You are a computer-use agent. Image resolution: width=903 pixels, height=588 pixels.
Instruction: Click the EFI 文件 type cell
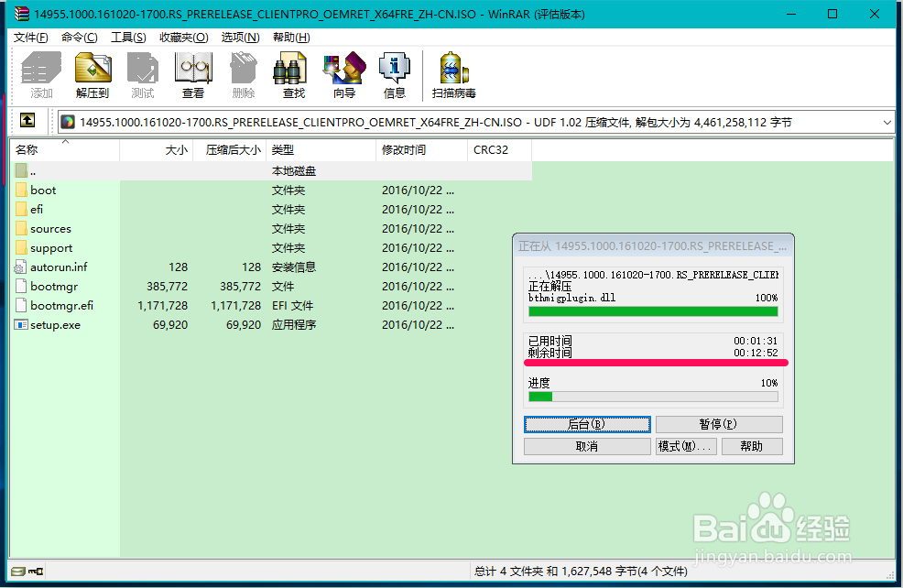[292, 305]
